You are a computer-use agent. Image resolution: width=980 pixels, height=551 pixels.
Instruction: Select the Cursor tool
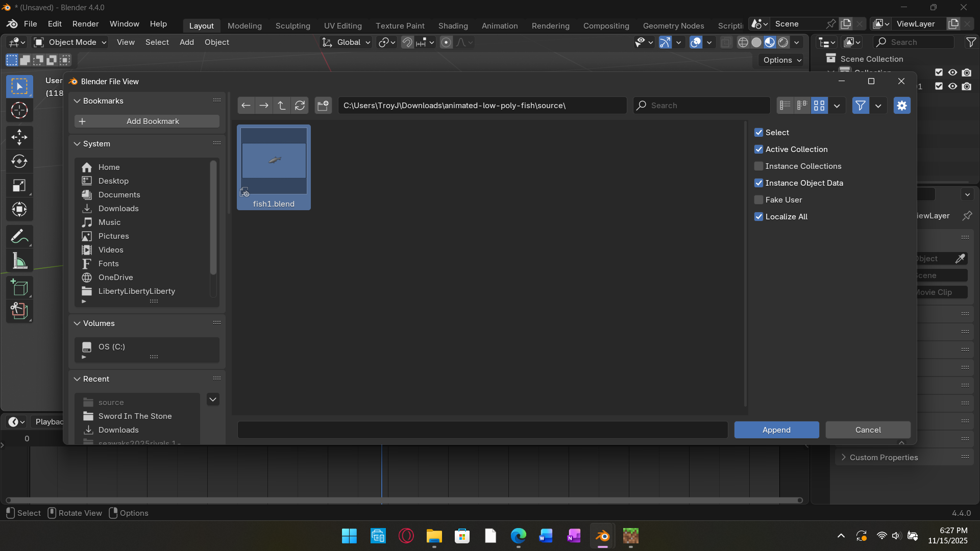[x=19, y=110]
